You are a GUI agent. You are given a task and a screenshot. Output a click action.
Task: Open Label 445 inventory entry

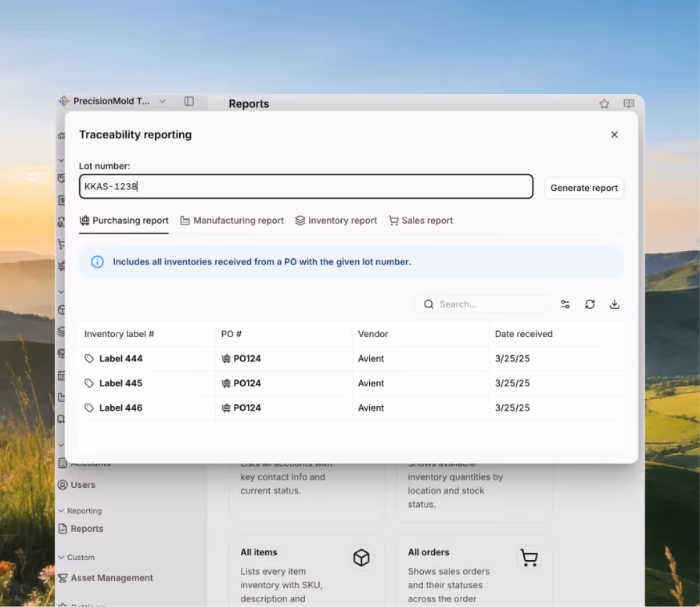(x=120, y=383)
